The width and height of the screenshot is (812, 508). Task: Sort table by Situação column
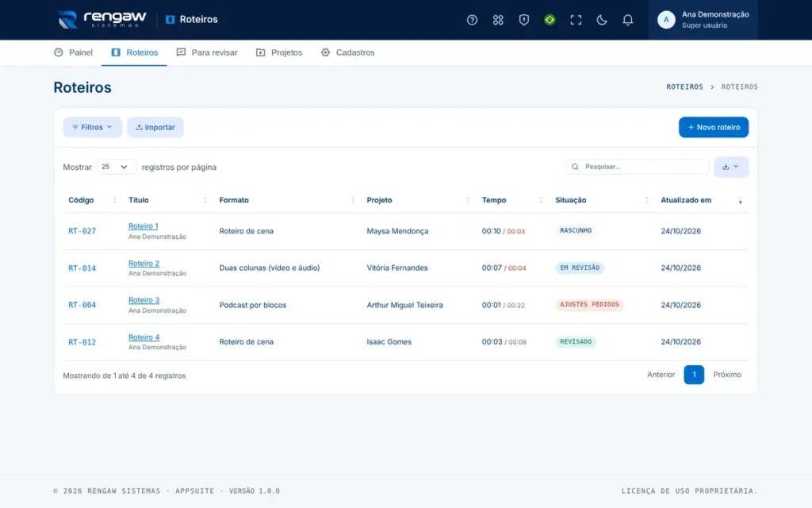[602, 200]
